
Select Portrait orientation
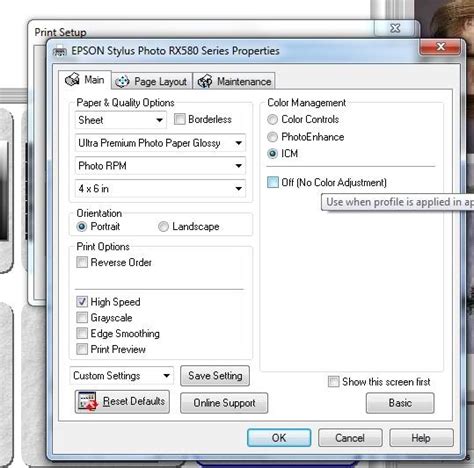click(x=82, y=227)
